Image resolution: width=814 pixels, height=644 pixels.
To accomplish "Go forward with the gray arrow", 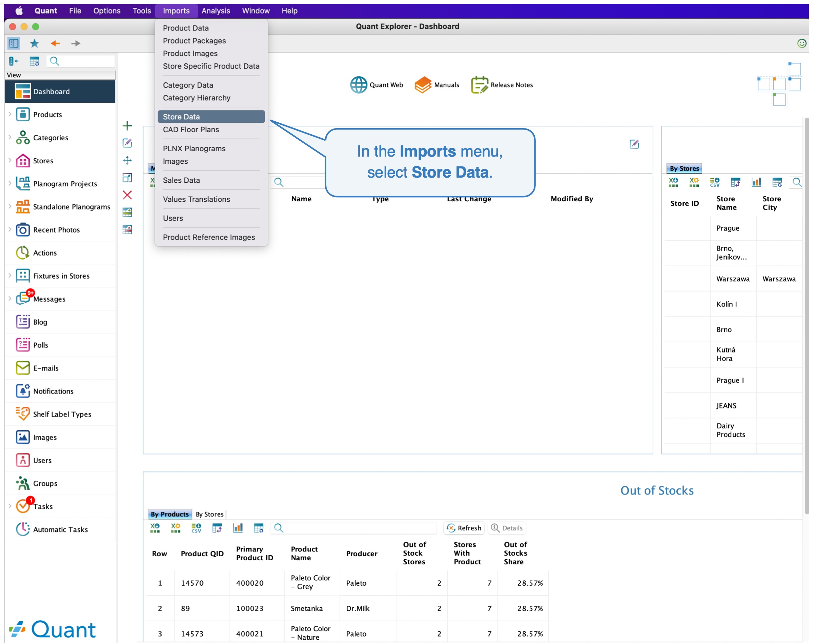I will [76, 43].
